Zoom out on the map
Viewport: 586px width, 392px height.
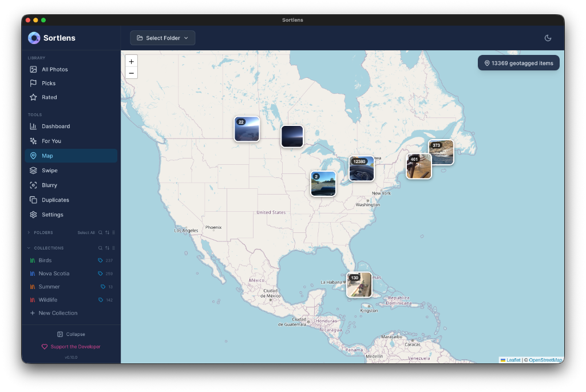[x=131, y=73]
